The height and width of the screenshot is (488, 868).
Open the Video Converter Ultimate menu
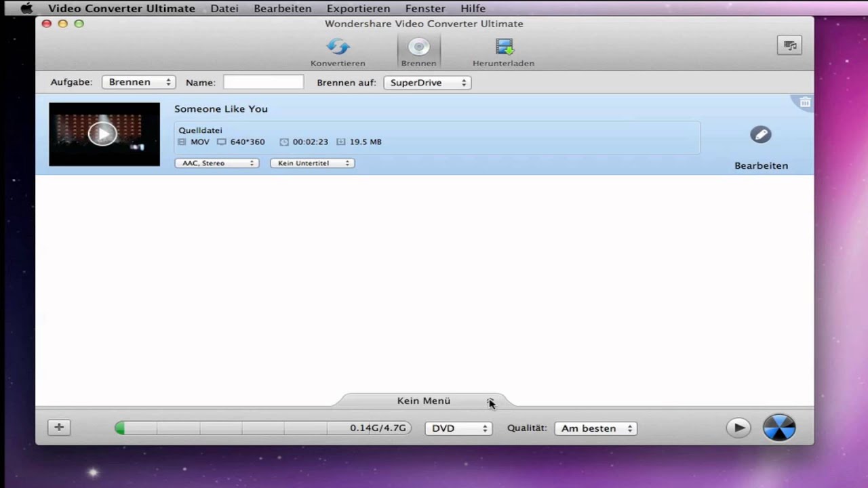(121, 9)
